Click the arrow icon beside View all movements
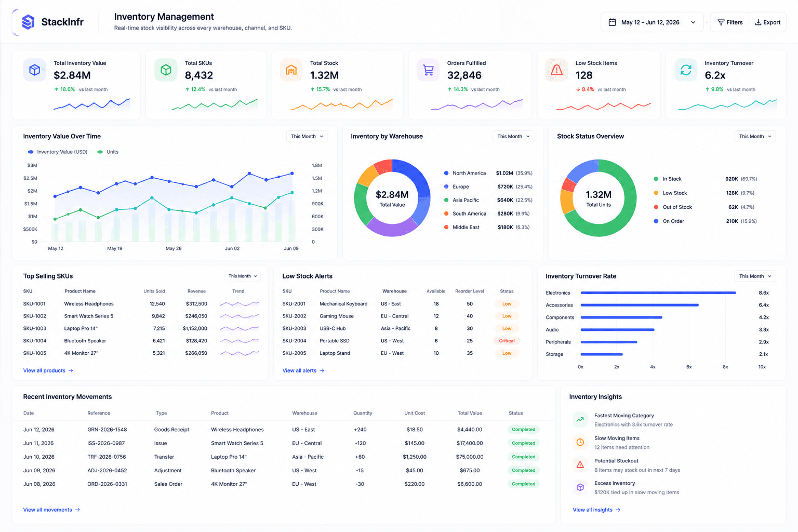 tap(77, 510)
